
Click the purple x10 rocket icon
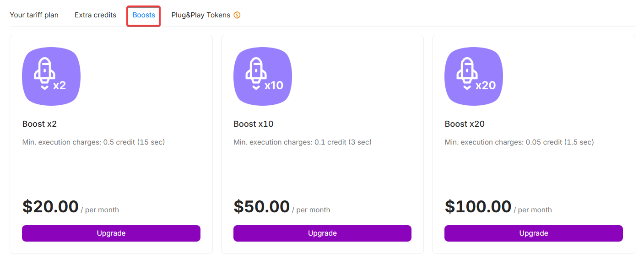coord(263,76)
